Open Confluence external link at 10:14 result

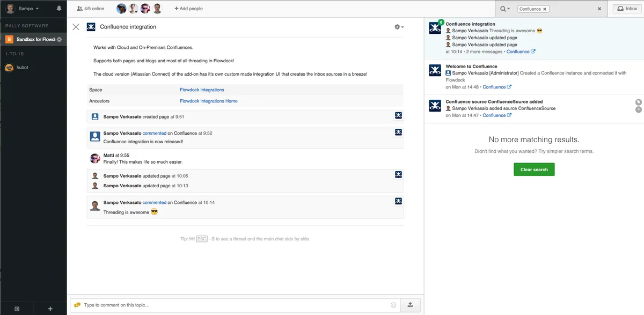coord(521,52)
